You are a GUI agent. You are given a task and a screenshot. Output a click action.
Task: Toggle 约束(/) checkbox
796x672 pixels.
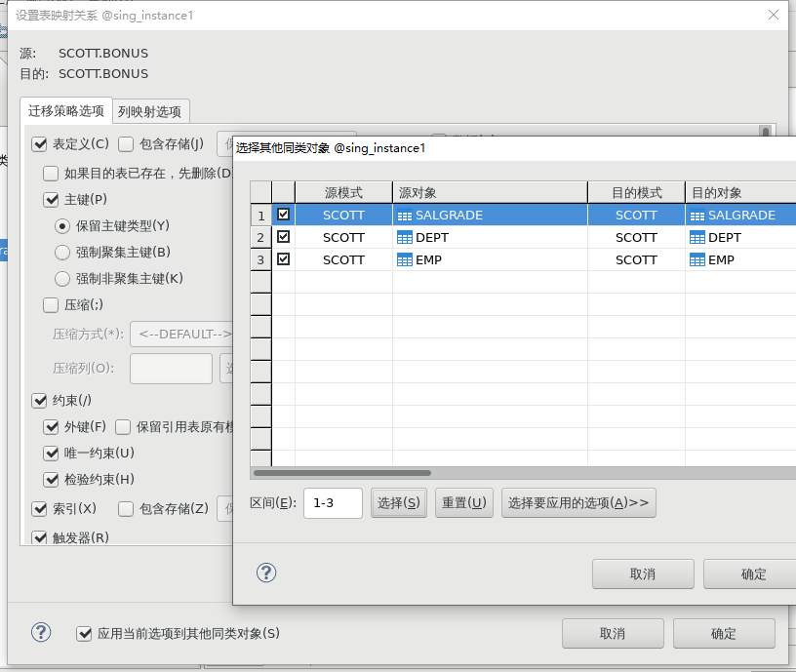coord(39,401)
